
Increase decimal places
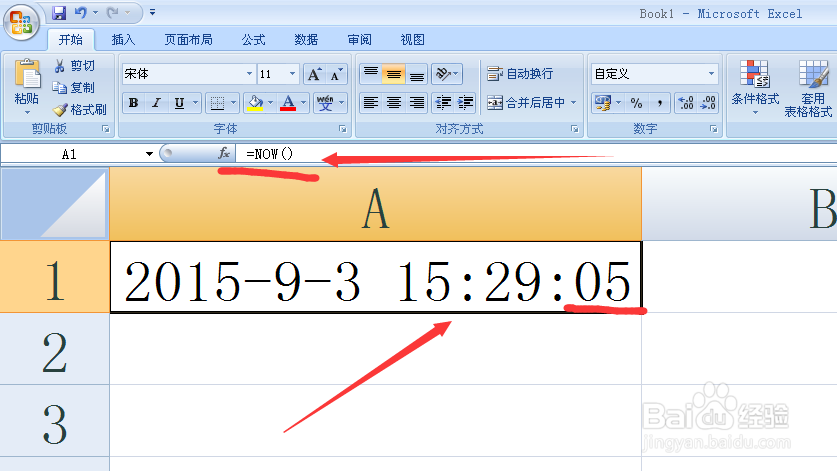pyautogui.click(x=685, y=103)
